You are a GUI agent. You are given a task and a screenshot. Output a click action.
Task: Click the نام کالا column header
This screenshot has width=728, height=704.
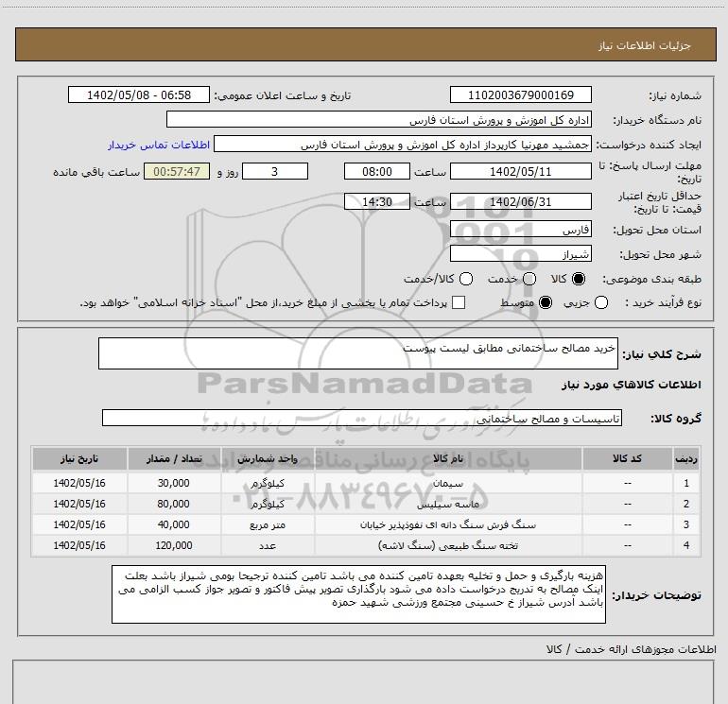tap(448, 458)
